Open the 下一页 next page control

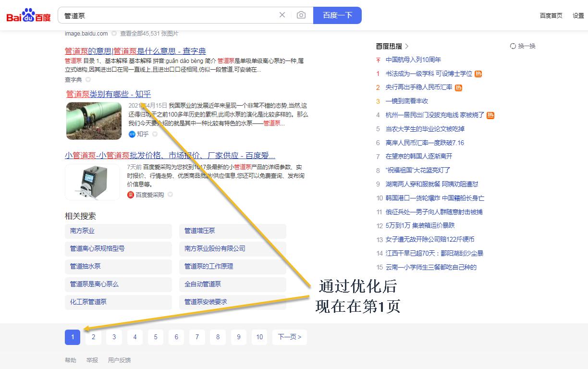(289, 337)
